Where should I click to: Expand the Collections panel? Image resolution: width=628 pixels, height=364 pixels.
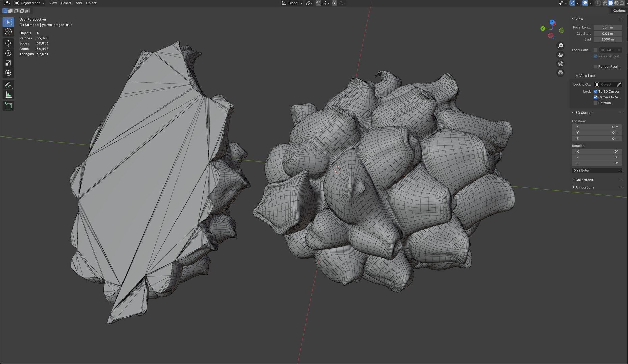tap(584, 180)
